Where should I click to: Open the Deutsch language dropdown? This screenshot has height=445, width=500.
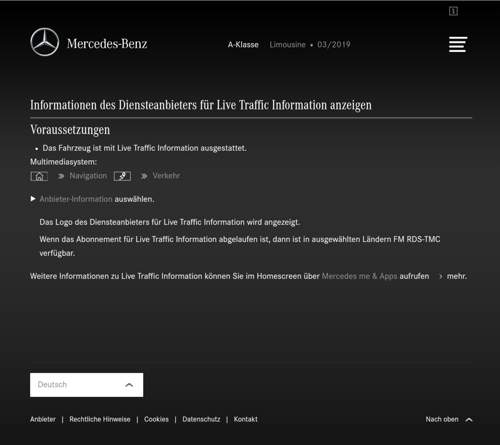(87, 385)
